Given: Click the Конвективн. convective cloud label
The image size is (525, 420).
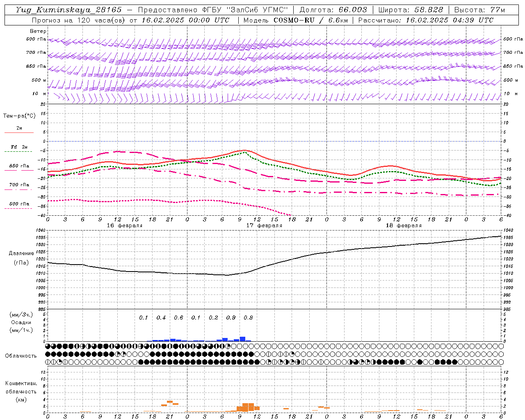Looking at the screenshot, I should pos(21,383).
